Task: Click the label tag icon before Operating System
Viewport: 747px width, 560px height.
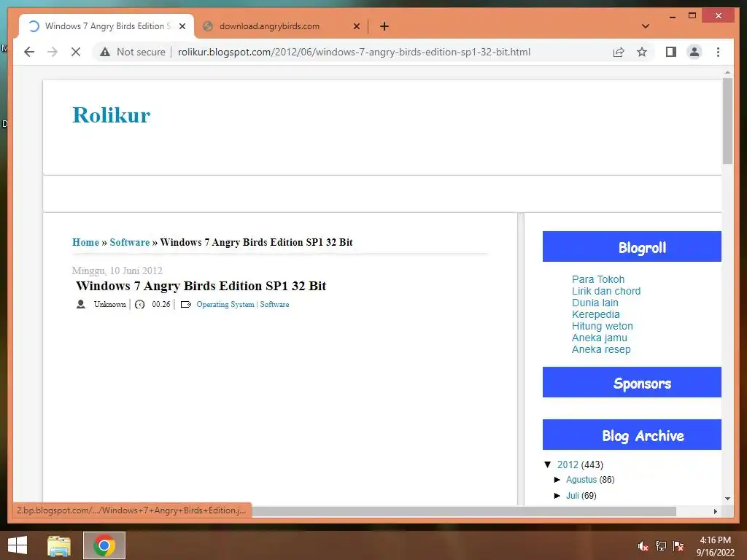Action: 186,304
